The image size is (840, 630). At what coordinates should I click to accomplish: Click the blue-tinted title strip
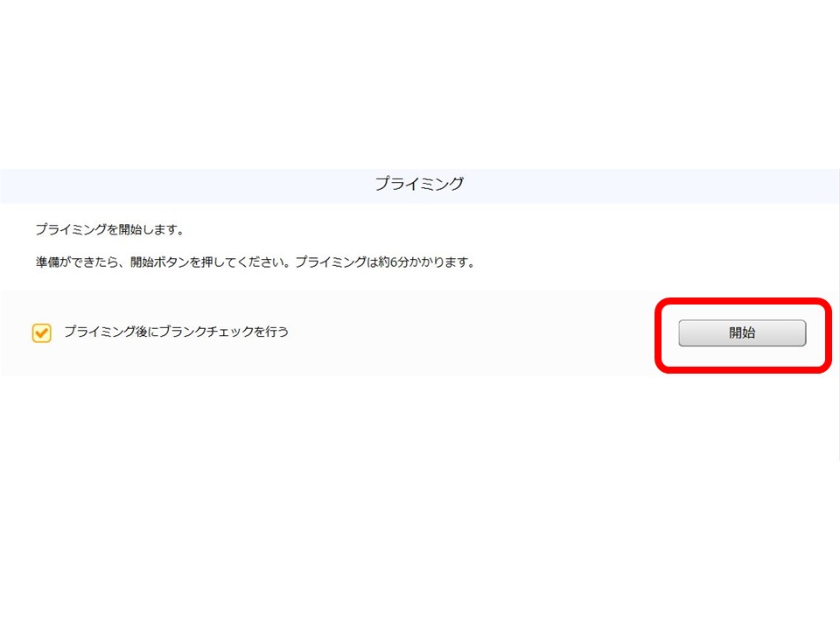420,184
